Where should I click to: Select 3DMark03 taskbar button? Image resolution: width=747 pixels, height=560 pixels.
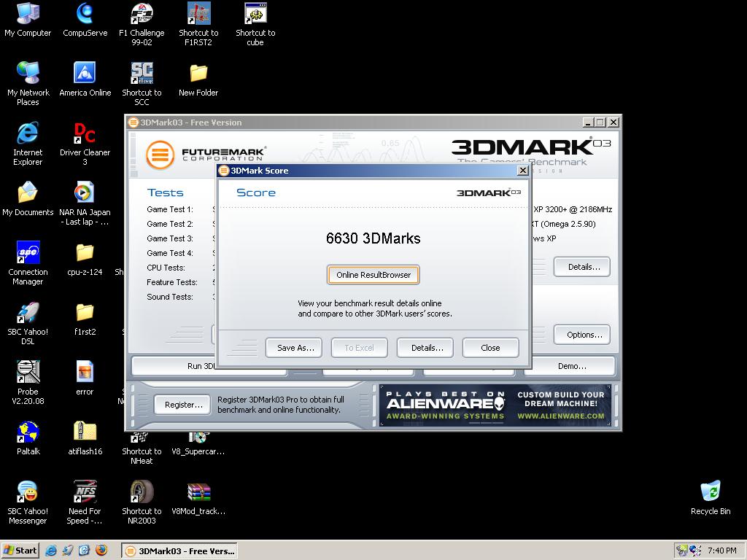pos(179,551)
